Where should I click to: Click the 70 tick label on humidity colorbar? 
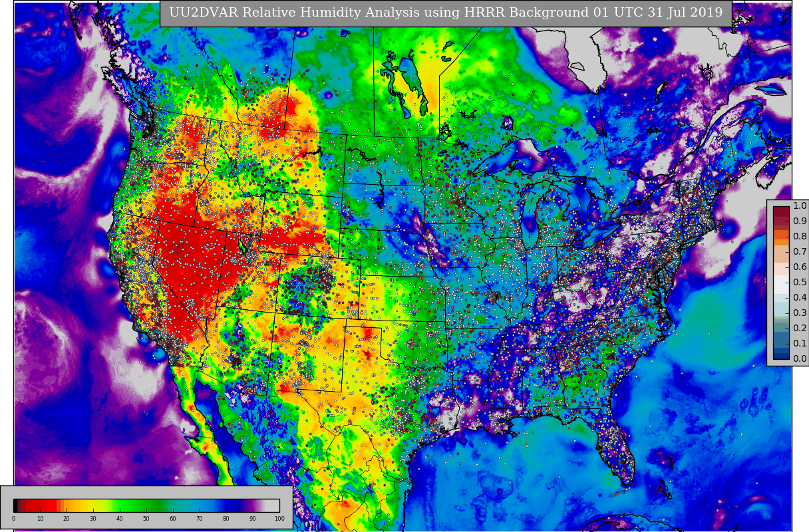click(200, 519)
